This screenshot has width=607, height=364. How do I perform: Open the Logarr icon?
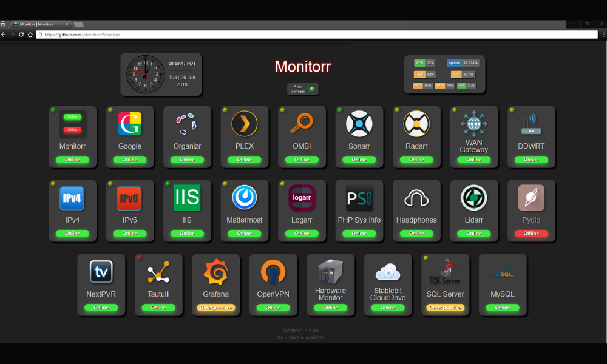pyautogui.click(x=302, y=198)
